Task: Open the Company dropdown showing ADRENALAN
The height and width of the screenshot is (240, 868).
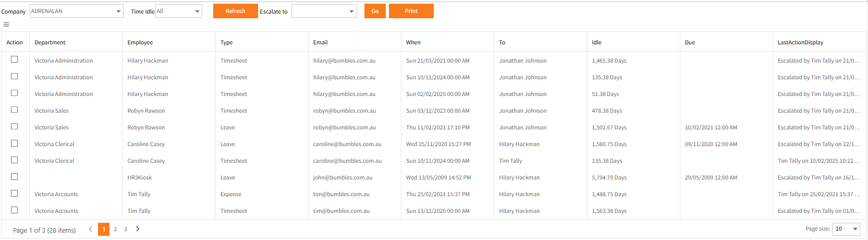Action: click(77, 11)
